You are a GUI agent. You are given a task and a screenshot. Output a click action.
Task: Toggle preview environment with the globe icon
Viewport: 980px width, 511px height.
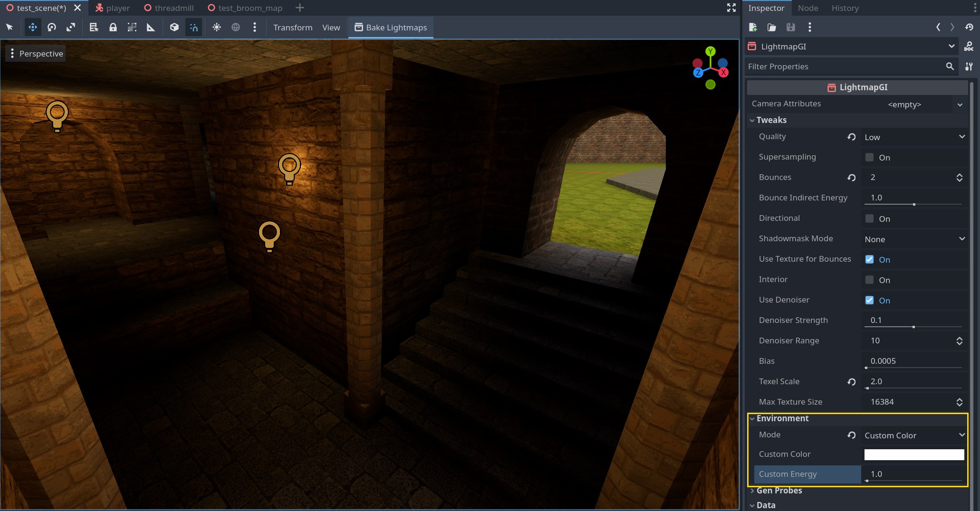click(x=236, y=27)
